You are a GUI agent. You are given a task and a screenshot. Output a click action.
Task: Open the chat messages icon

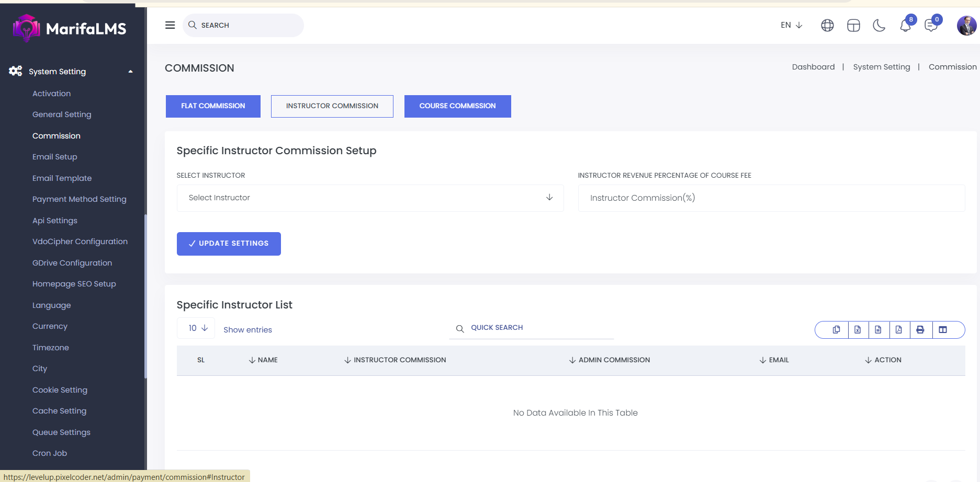pos(931,25)
